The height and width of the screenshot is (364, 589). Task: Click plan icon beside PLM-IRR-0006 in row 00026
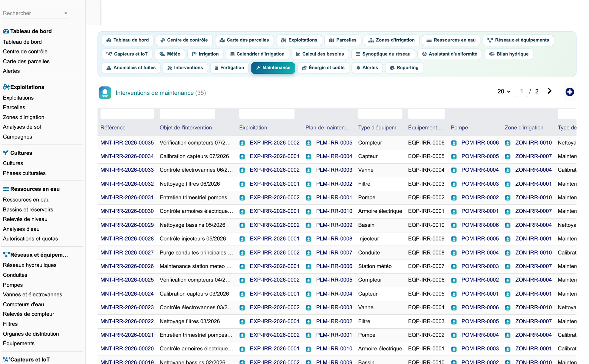point(308,267)
